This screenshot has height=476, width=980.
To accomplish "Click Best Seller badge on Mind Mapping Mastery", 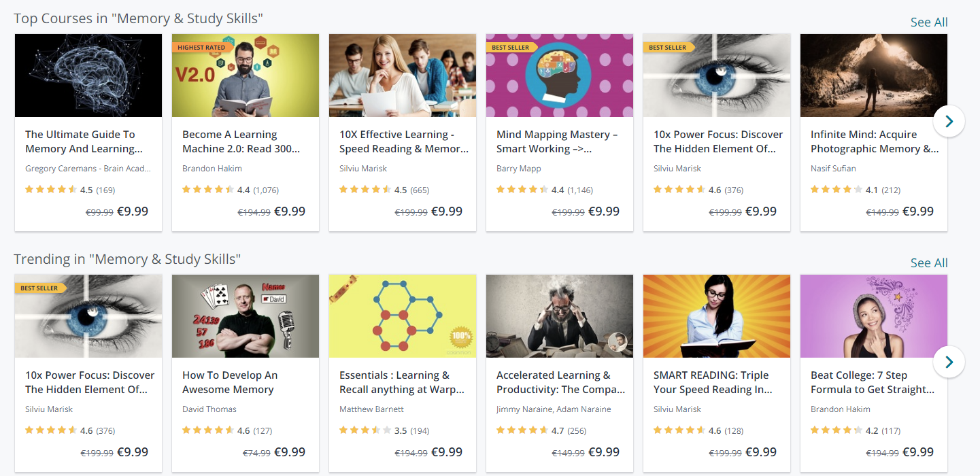I will point(512,48).
